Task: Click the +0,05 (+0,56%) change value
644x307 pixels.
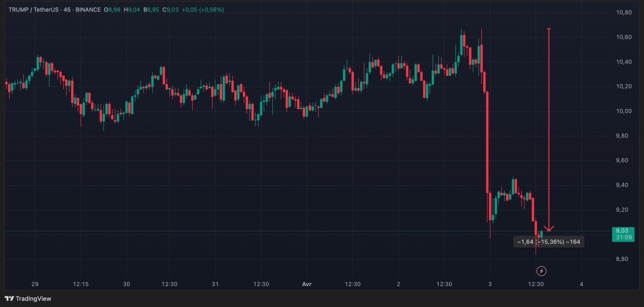Action: [x=203, y=10]
